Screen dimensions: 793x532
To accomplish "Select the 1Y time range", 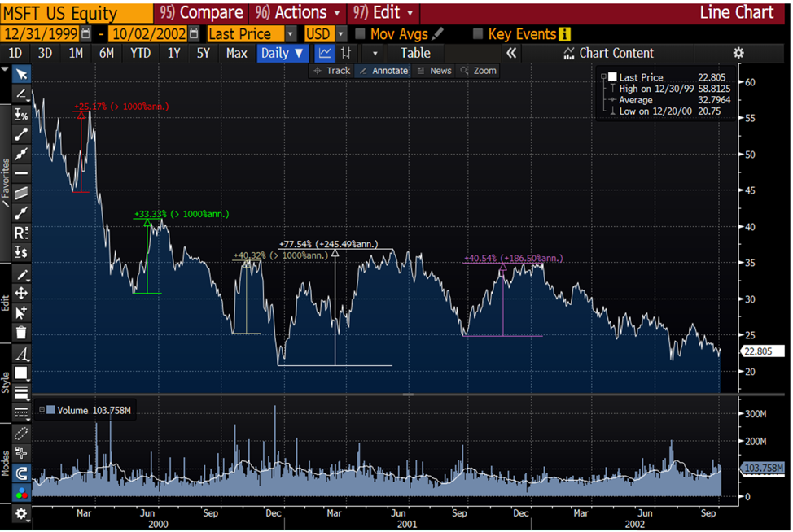I will (173, 53).
